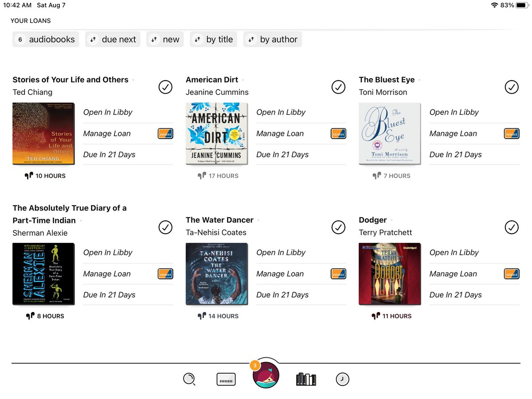Image resolution: width=532 pixels, height=399 pixels.
Task: Sort loans by new
Action: [165, 39]
